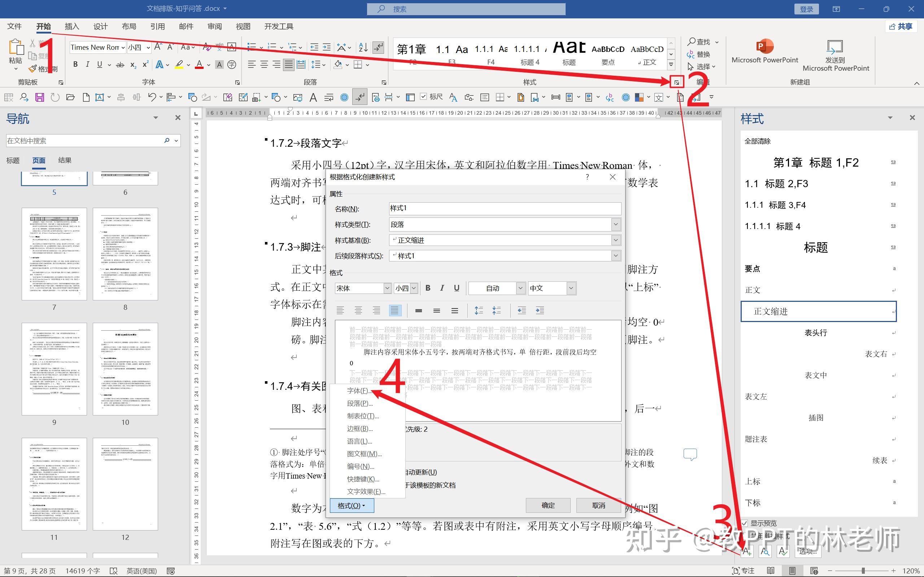
Task: Toggle the 标尺 ruler checkbox
Action: click(423, 97)
